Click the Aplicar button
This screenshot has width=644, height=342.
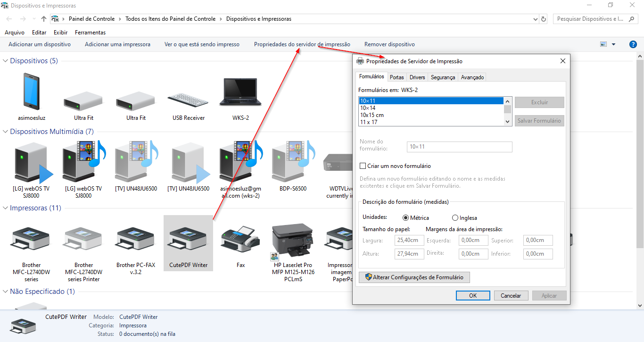coord(549,296)
